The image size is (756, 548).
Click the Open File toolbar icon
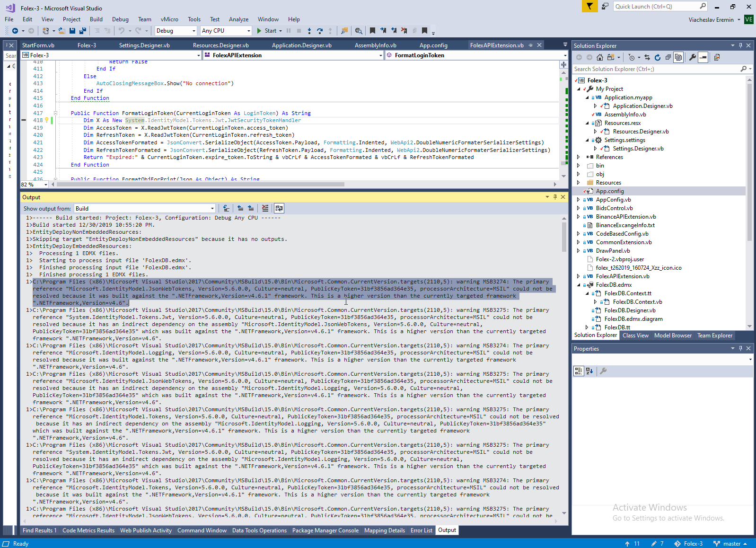(62, 31)
